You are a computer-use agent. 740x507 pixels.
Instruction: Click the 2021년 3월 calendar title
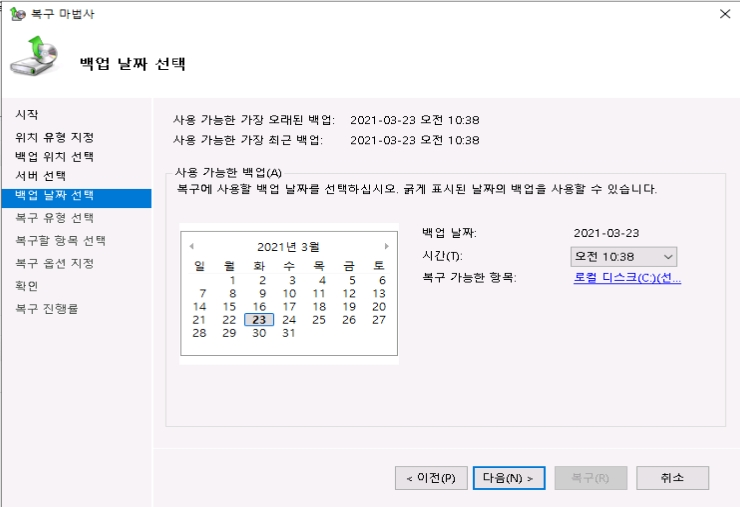coord(288,246)
